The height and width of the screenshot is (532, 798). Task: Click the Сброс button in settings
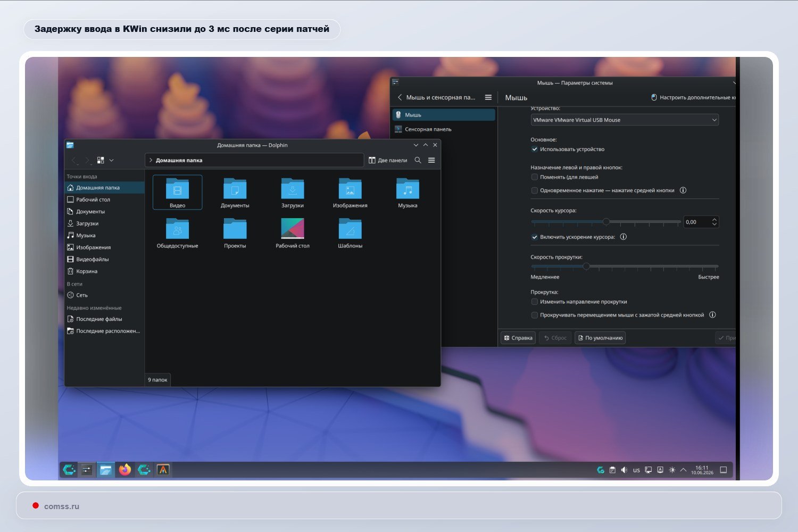point(555,338)
